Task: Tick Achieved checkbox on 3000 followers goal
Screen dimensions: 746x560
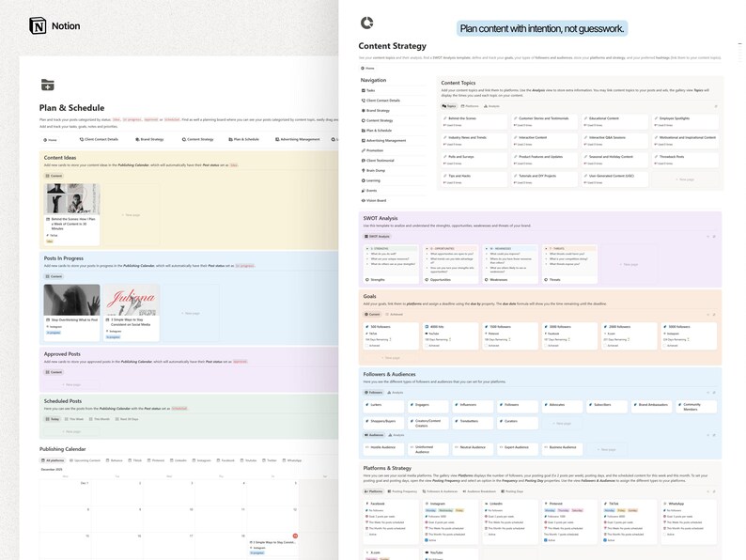Action: click(x=545, y=346)
